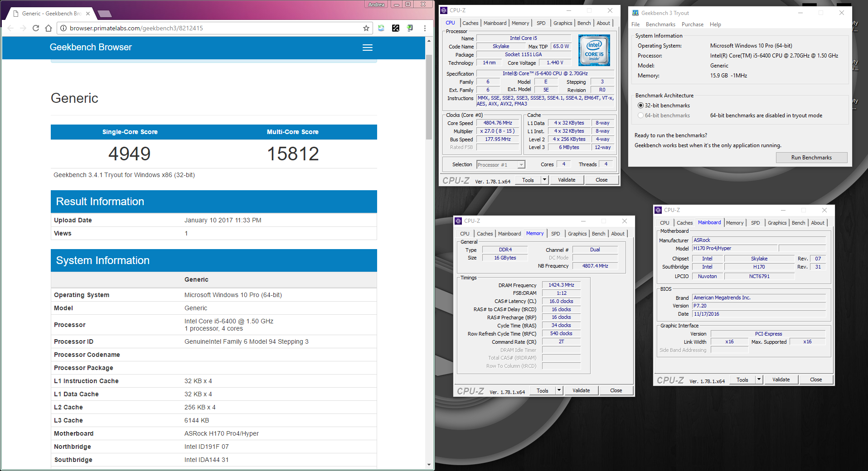
Task: Expand the Tools arrow in the CPU-Z Memory window
Action: pyautogui.click(x=559, y=390)
